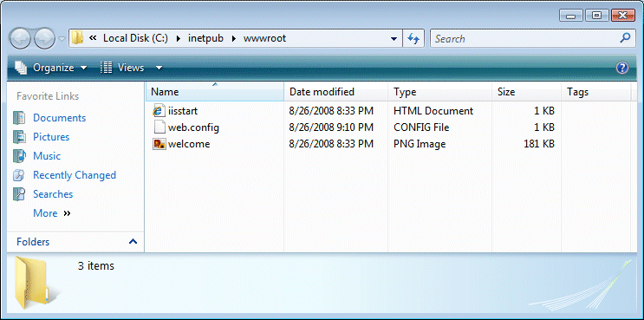This screenshot has height=320, width=644.
Task: Click the iisstart Internet Explorer icon
Action: 159,111
